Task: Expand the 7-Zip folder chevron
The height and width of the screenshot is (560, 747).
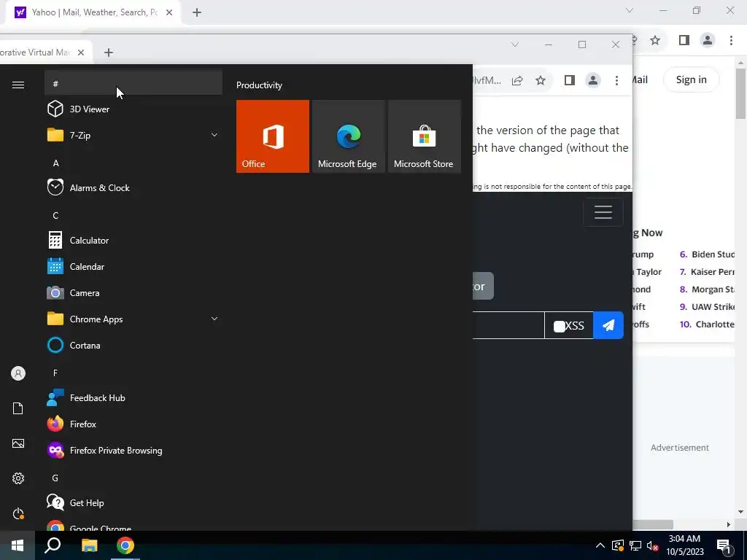Action: click(214, 135)
